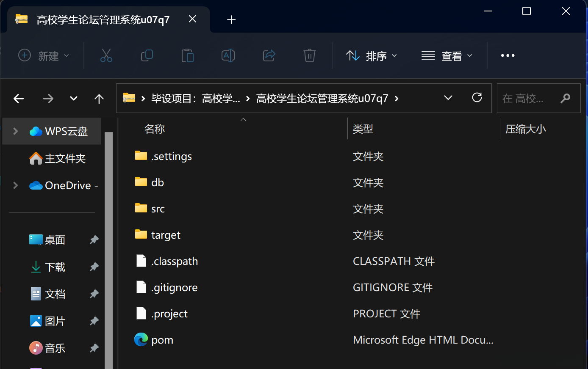Click the search box in 高校 folder
588x369 pixels.
coord(530,99)
